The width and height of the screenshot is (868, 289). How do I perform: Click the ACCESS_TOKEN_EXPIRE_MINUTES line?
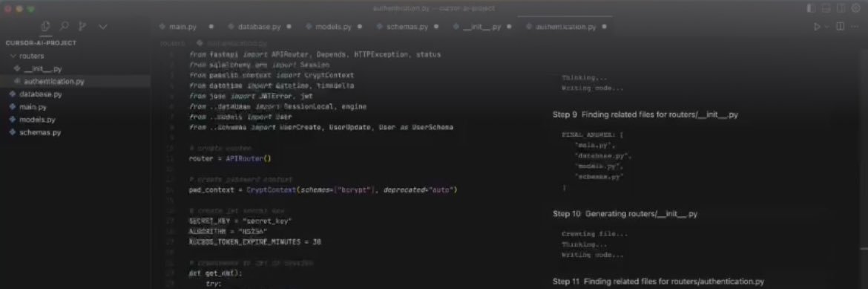(x=254, y=242)
